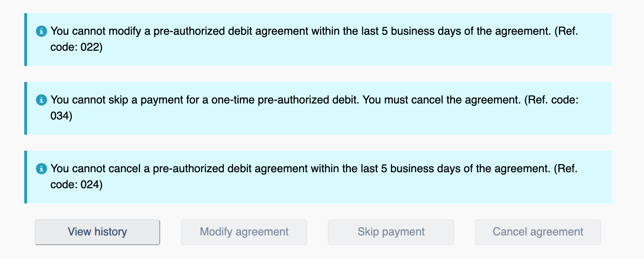Viewport: 644px width, 259px height.
Task: Click info icon beside the cannot skip notice
Action: click(x=41, y=100)
